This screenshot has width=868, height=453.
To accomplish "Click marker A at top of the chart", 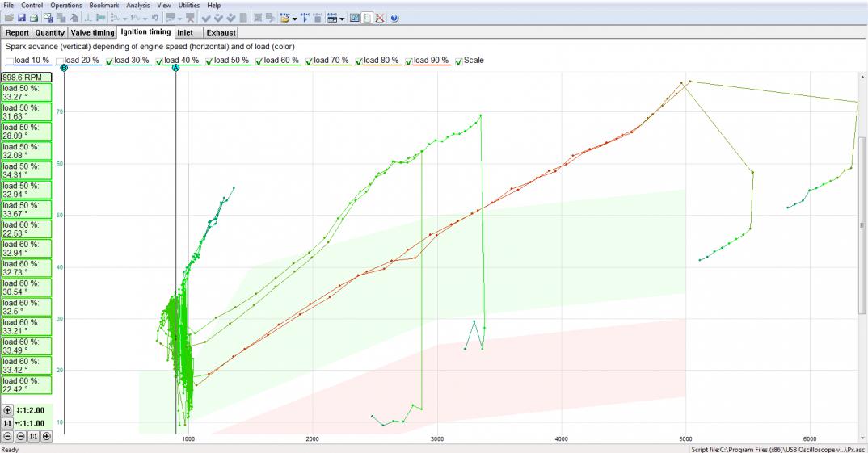I will click(176, 68).
